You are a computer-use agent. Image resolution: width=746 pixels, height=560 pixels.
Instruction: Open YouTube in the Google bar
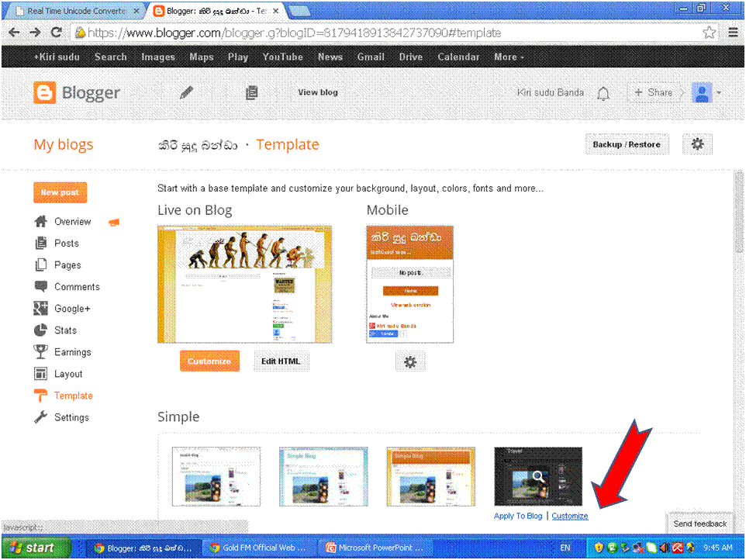click(282, 57)
